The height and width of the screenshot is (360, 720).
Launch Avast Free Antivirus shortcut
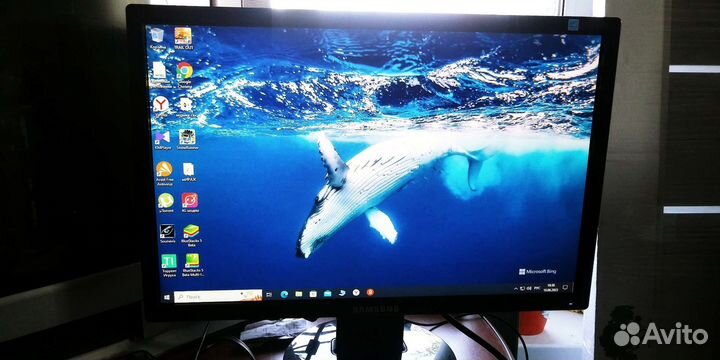click(164, 173)
